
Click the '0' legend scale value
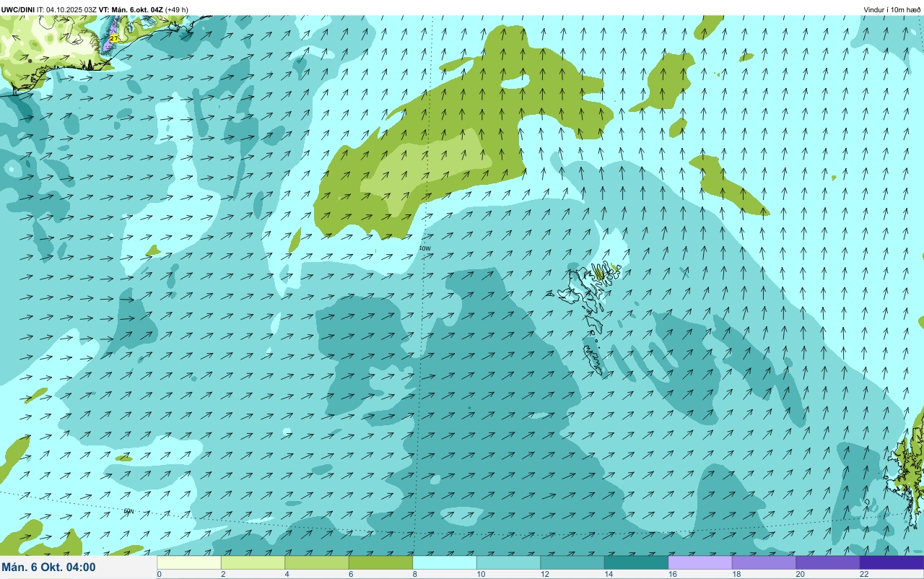point(159,574)
